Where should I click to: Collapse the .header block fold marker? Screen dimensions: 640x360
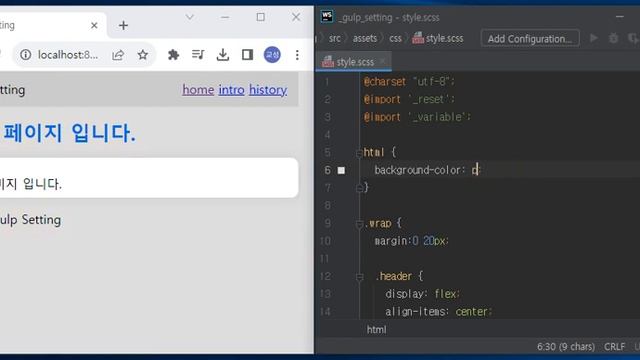coord(359,277)
